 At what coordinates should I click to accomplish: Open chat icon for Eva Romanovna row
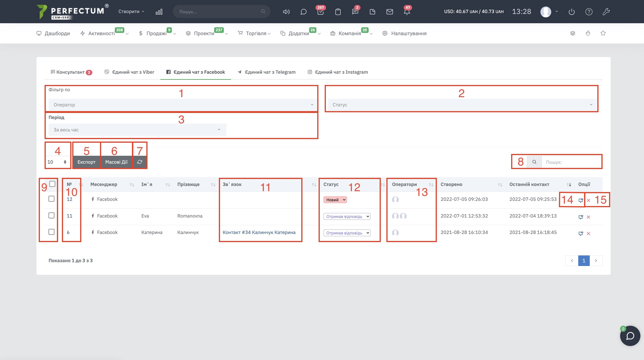pyautogui.click(x=581, y=217)
